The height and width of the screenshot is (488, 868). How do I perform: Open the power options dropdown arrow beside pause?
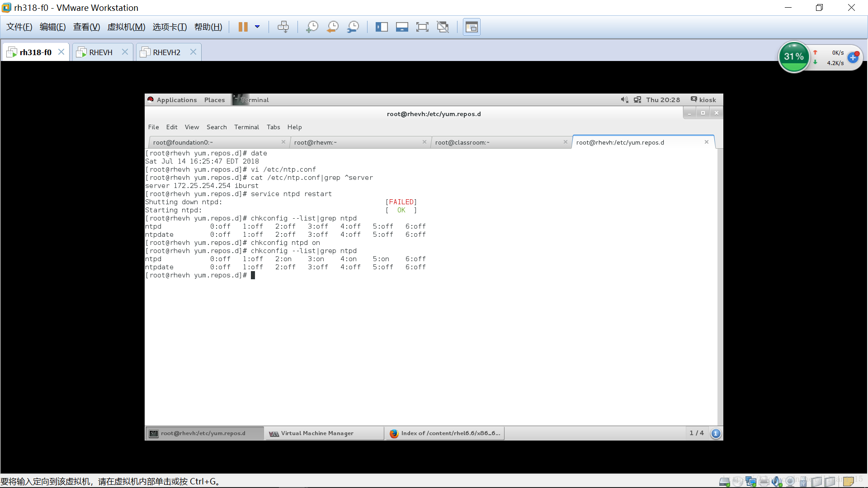(257, 27)
